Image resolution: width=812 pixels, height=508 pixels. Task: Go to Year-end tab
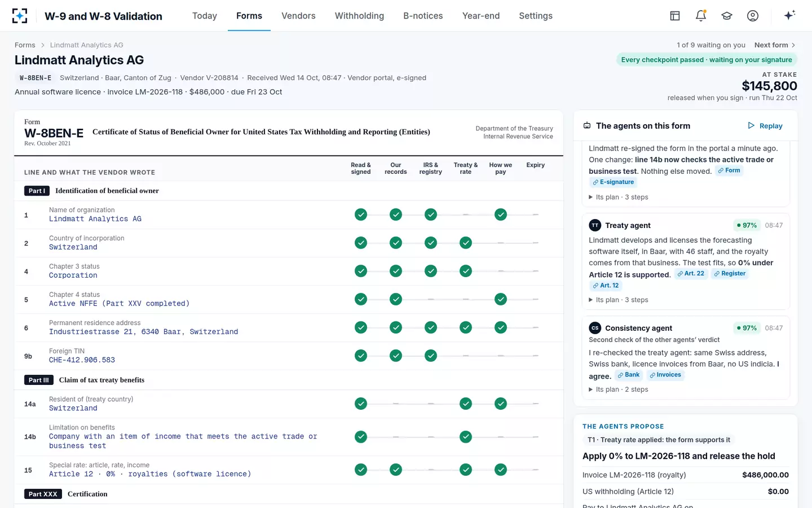coord(481,16)
